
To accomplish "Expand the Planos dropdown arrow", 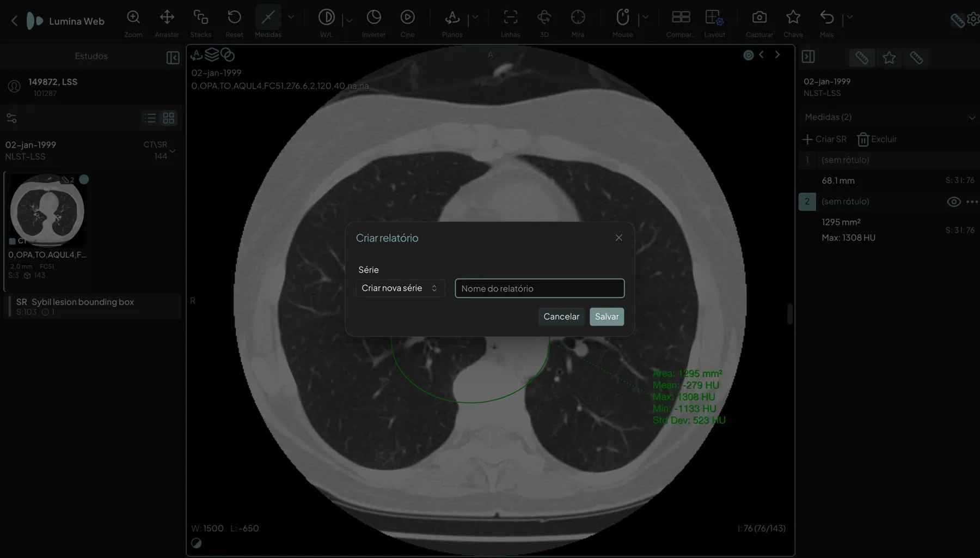I will (x=475, y=17).
